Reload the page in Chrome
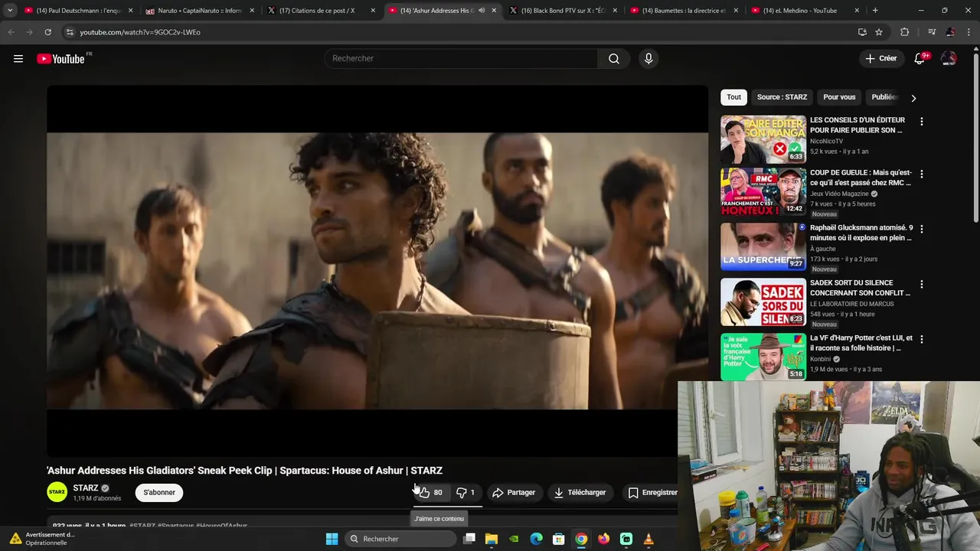This screenshot has width=980, height=551. click(47, 32)
